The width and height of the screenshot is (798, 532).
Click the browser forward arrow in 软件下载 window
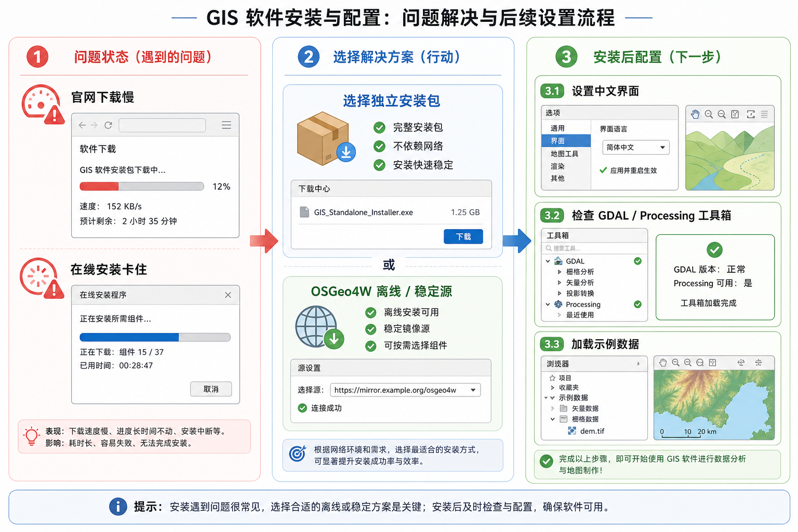[x=94, y=125]
